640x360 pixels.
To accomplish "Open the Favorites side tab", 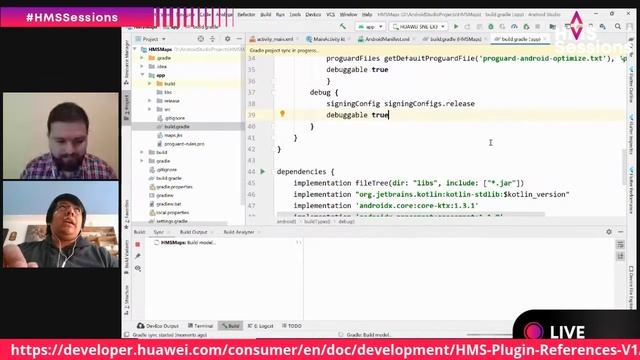I will 127,214.
